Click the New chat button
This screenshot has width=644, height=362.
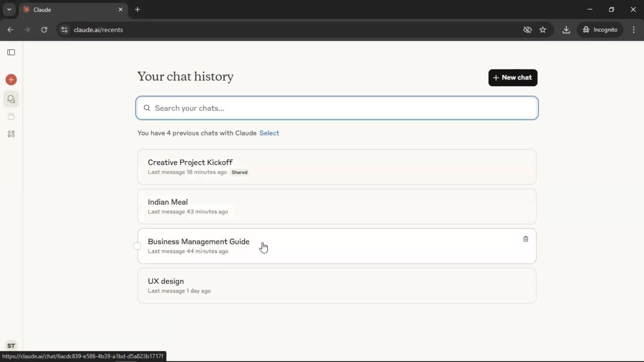(x=513, y=78)
